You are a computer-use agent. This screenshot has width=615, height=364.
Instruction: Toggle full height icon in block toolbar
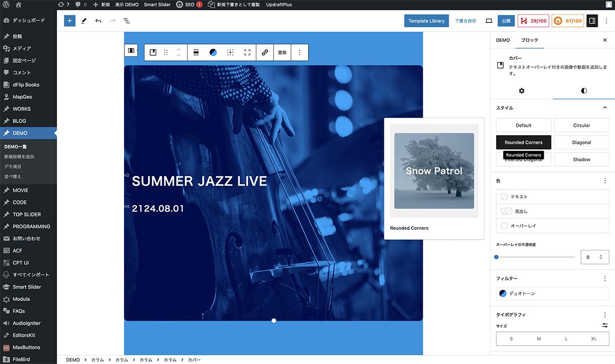tap(248, 52)
